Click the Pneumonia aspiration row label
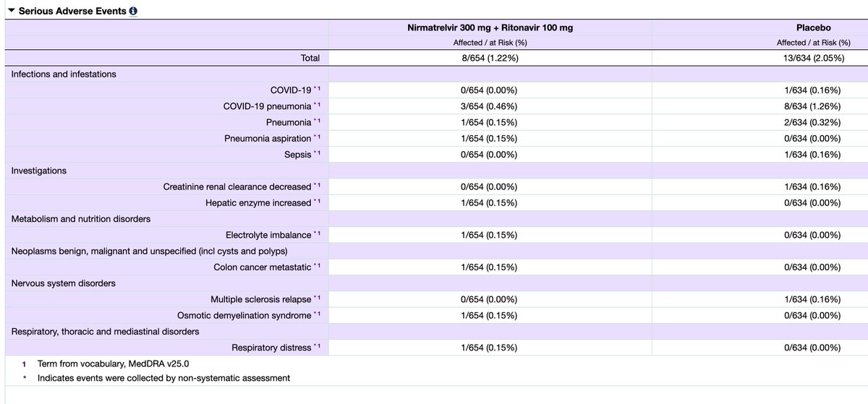The height and width of the screenshot is (404, 868). click(268, 138)
